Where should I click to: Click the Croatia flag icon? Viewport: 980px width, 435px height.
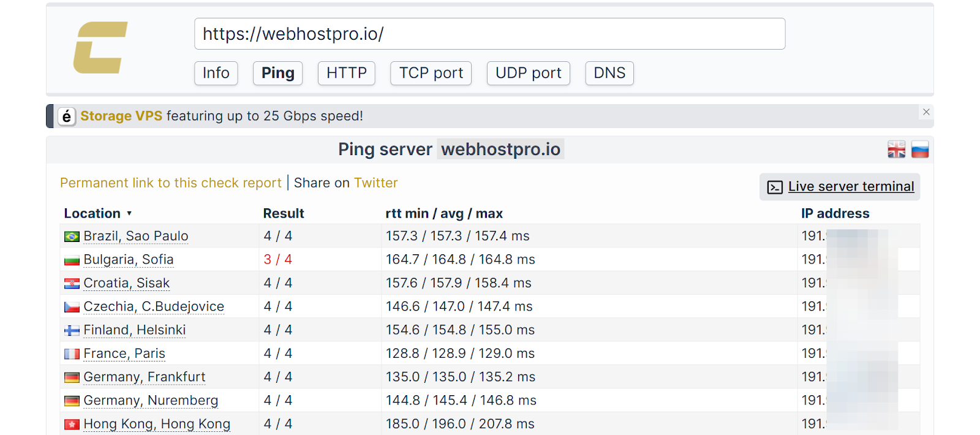72,284
